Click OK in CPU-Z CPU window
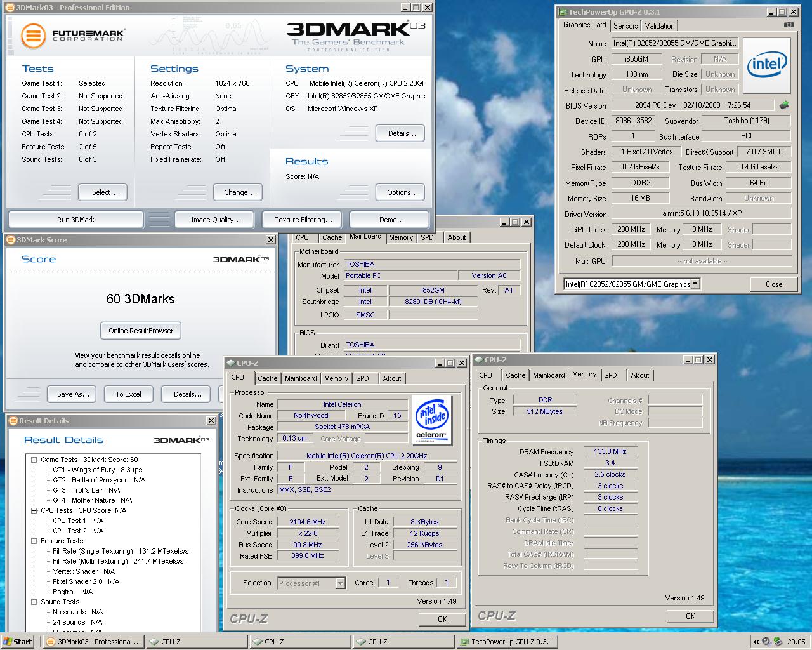Viewport: 812px width, 650px height. click(442, 620)
